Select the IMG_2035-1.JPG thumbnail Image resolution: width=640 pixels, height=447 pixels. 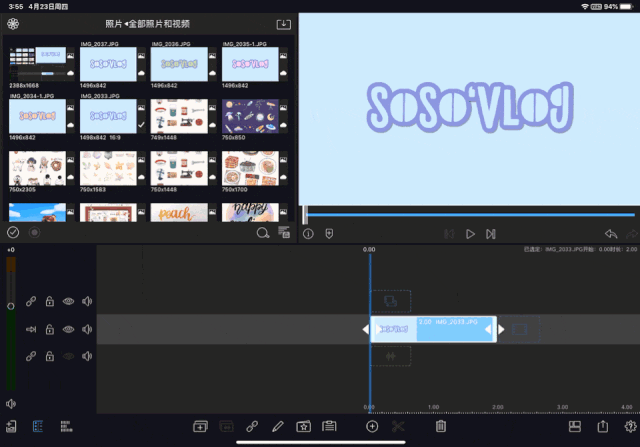click(250, 64)
